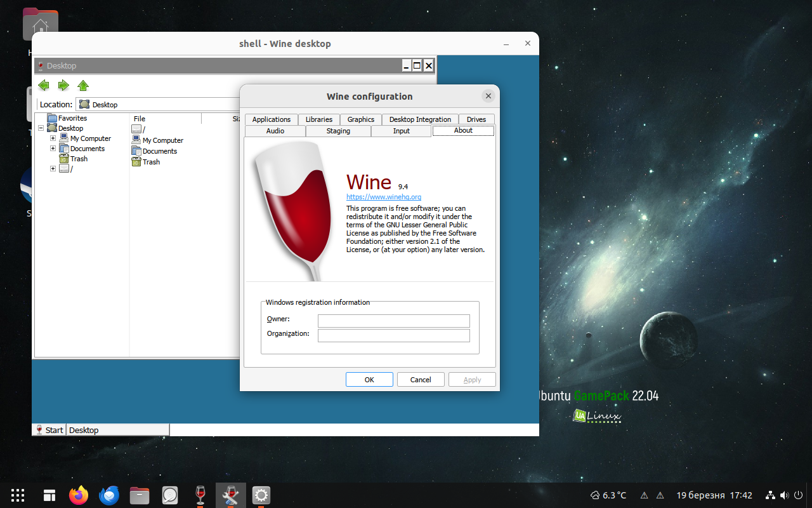Click Cancel in Wine configuration
The width and height of the screenshot is (812, 508).
421,380
